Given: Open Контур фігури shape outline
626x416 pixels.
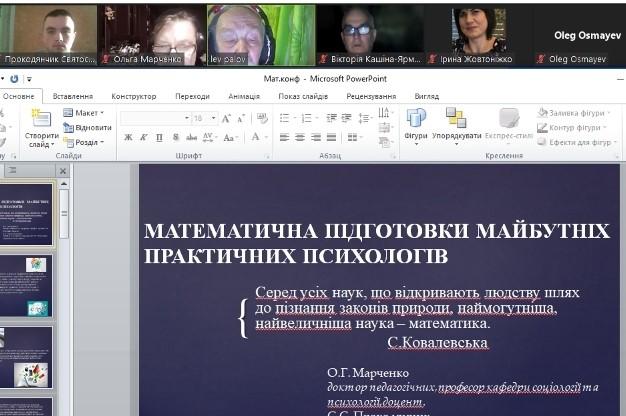Looking at the screenshot, I should [572, 128].
